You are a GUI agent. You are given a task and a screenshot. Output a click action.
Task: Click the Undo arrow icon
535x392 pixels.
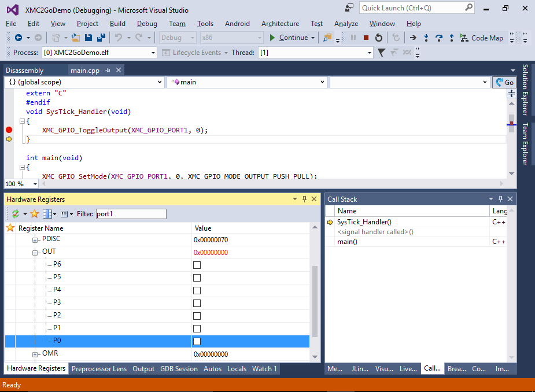119,38
